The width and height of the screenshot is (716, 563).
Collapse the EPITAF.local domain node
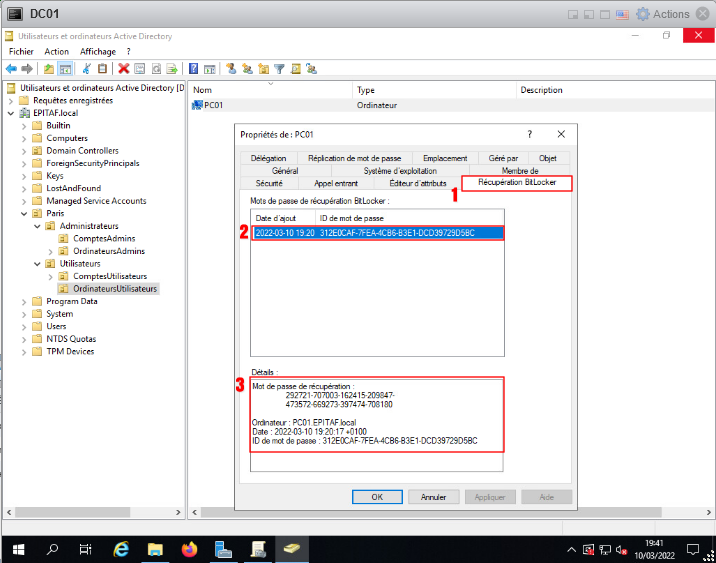11,113
